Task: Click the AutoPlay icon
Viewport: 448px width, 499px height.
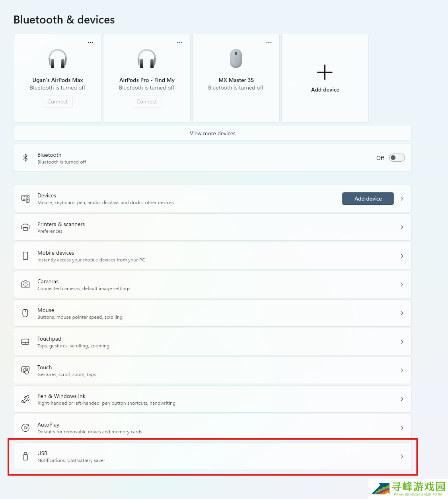Action: coord(25,428)
